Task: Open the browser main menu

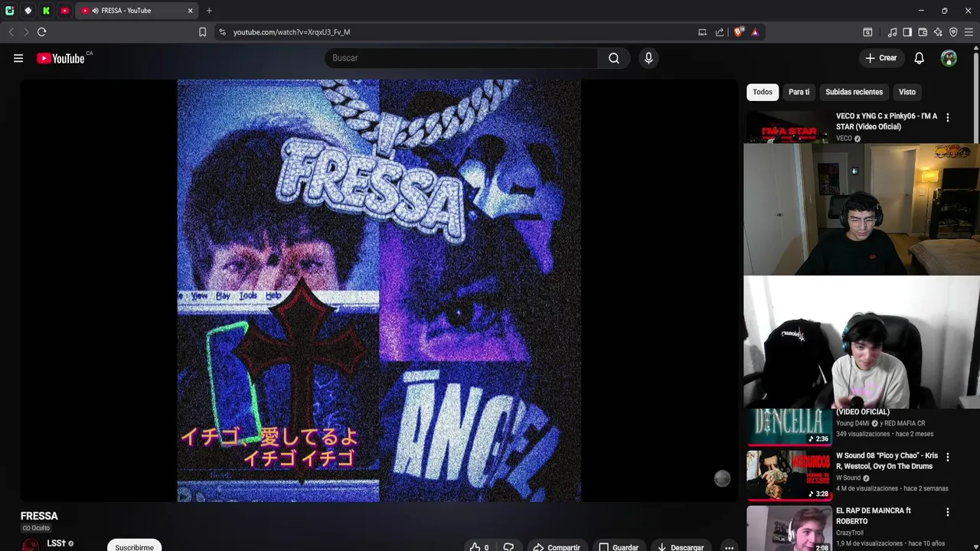Action: [x=969, y=32]
